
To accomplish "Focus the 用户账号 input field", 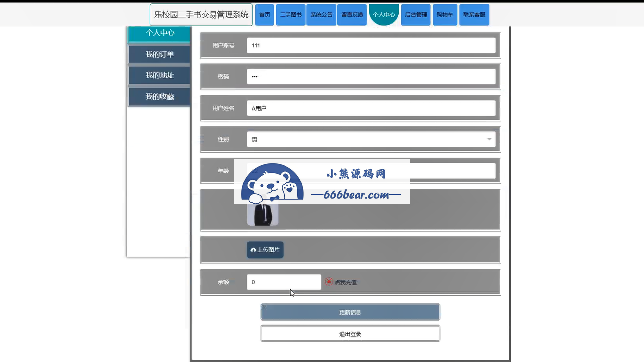I will click(371, 45).
